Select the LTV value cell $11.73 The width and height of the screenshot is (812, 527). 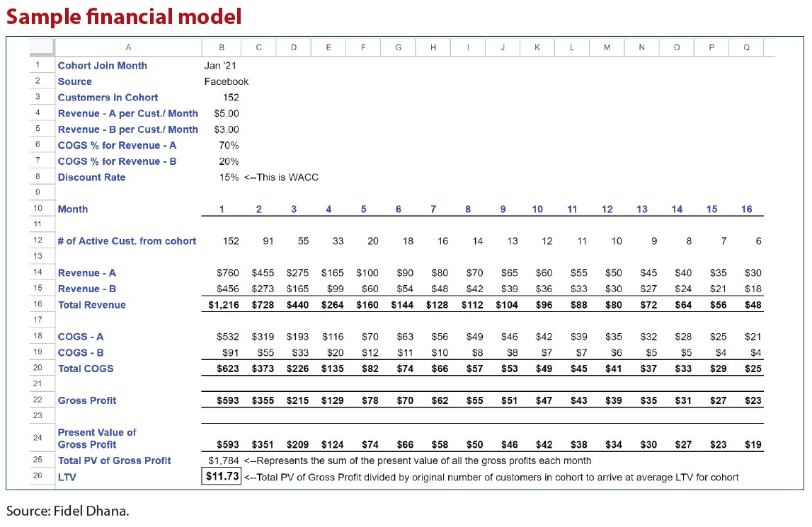(x=222, y=477)
